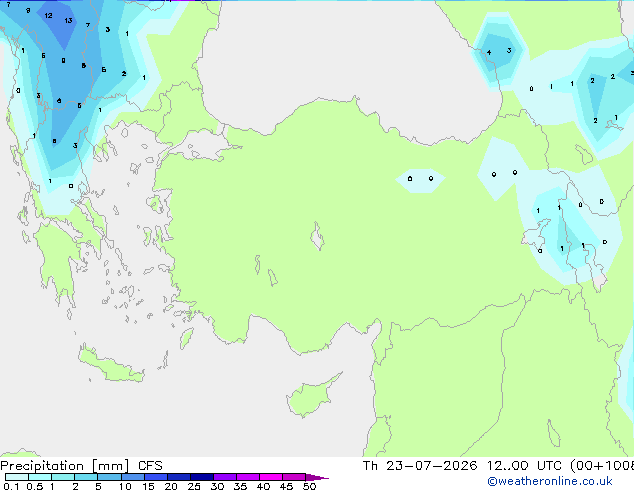Click the legend swatch between 15 and 20

[155, 477]
